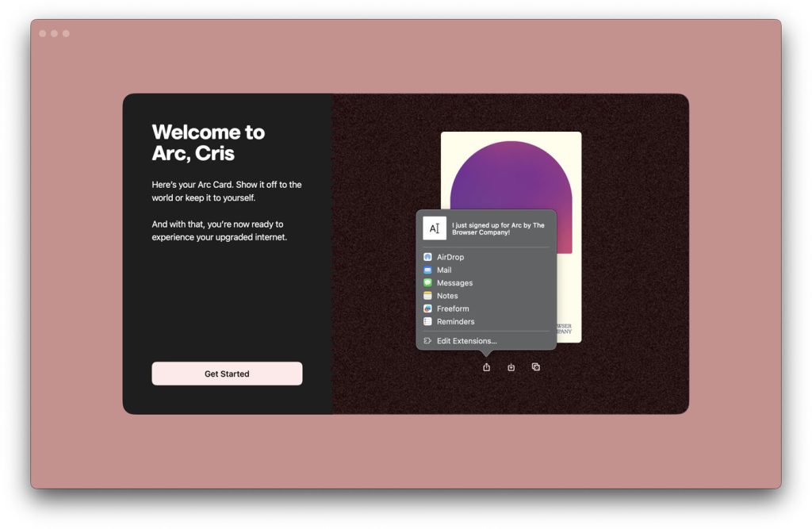Click the green Messages icon in share menu
Viewport: 812px width, 529px height.
tap(427, 283)
